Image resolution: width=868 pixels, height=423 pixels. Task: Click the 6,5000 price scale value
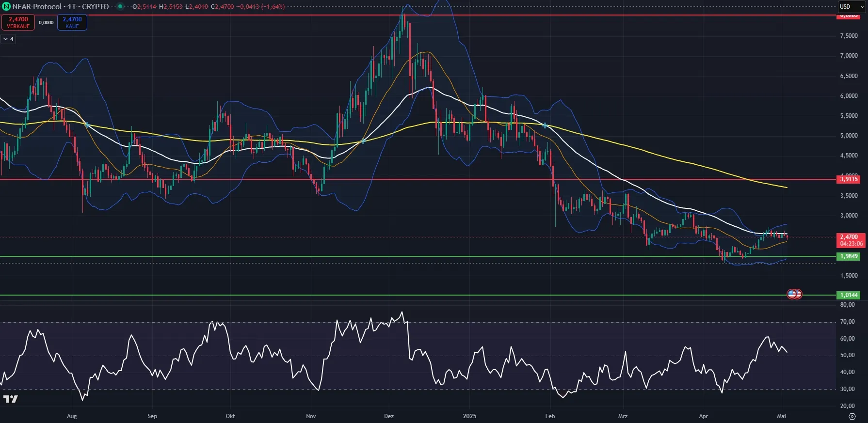(x=849, y=76)
